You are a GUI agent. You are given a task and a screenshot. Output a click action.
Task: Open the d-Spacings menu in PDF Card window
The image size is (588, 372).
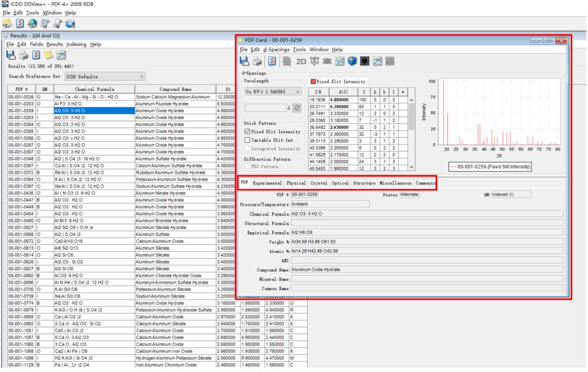tap(277, 49)
